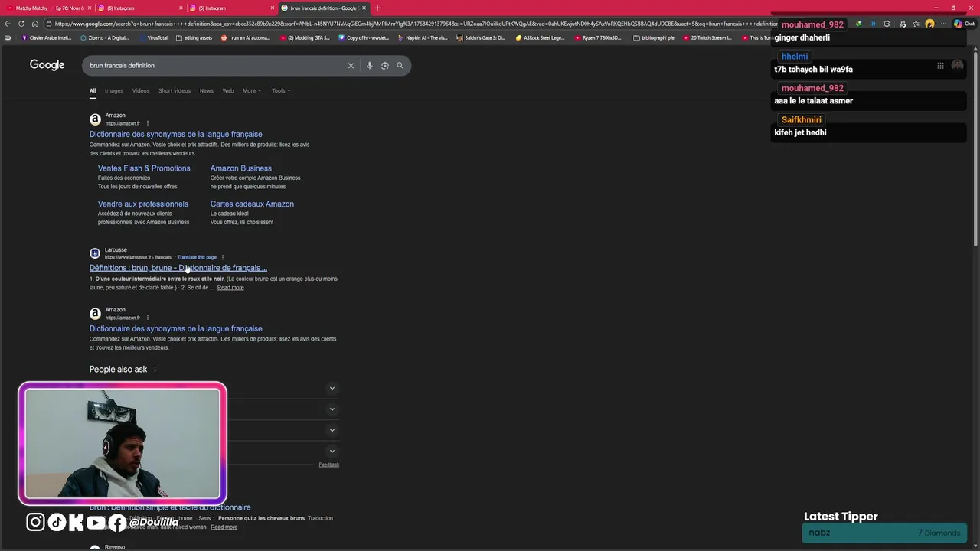
Task: Submit search with magnifier icon
Action: 400,66
